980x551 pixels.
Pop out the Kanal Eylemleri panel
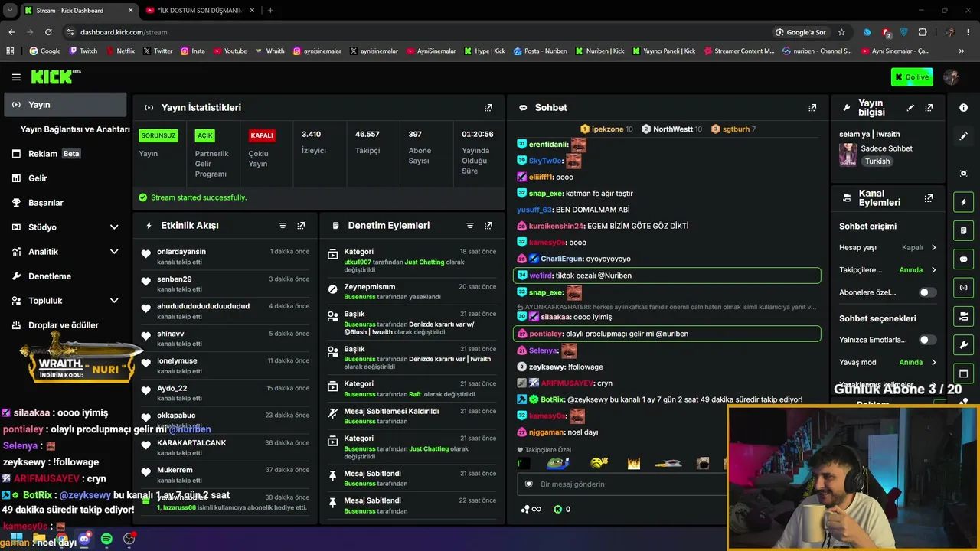pos(929,198)
